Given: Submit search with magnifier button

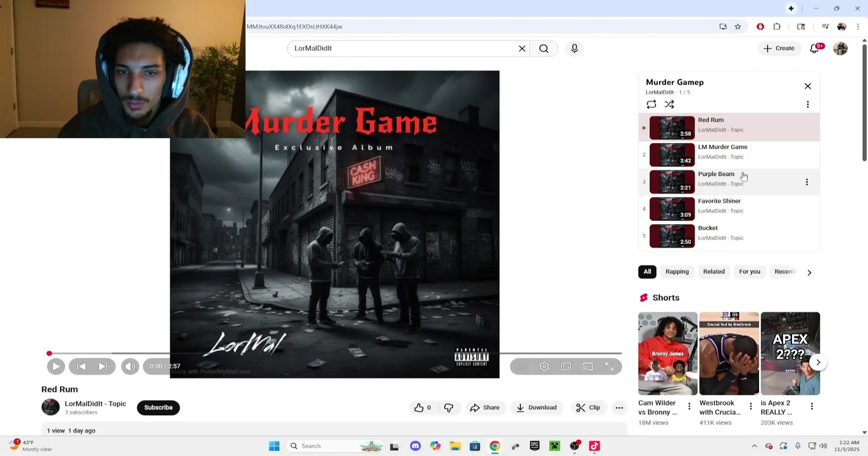Looking at the screenshot, I should 544,49.
